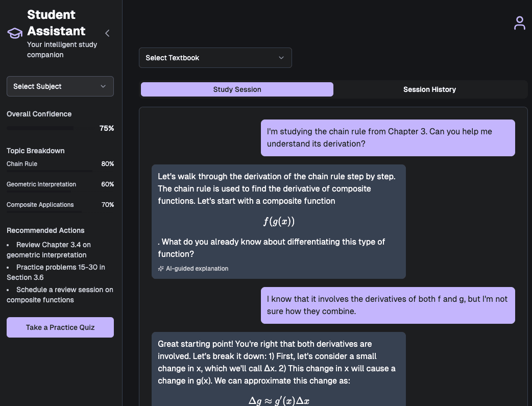
Task: Click the Chain Rule 80% progress bar
Action: pos(46,172)
